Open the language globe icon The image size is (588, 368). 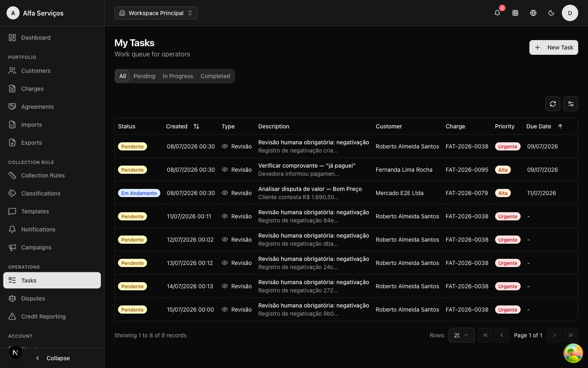pos(533,13)
